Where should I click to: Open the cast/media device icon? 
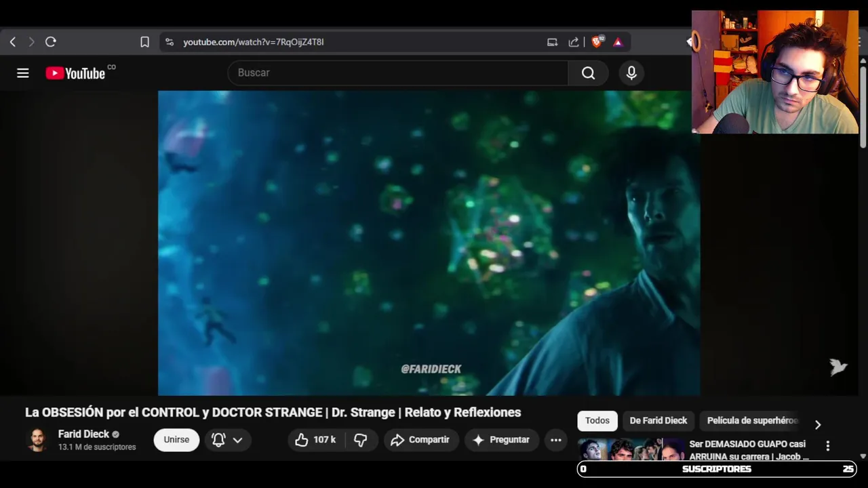[553, 42]
